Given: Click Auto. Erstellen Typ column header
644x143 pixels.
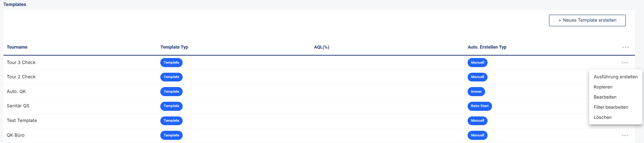Looking at the screenshot, I should 487,47.
